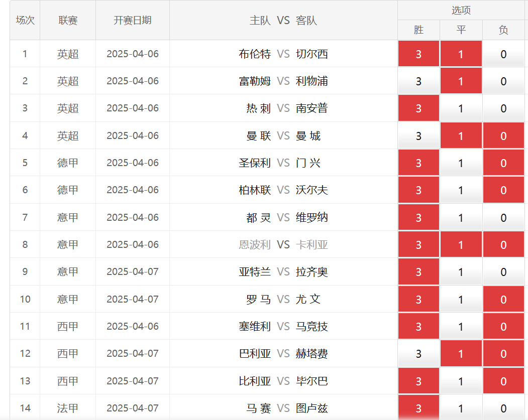Deselect the 1 (平) option for 富勒姆 VS 利物浦
The width and height of the screenshot is (528, 420).
coord(461,81)
